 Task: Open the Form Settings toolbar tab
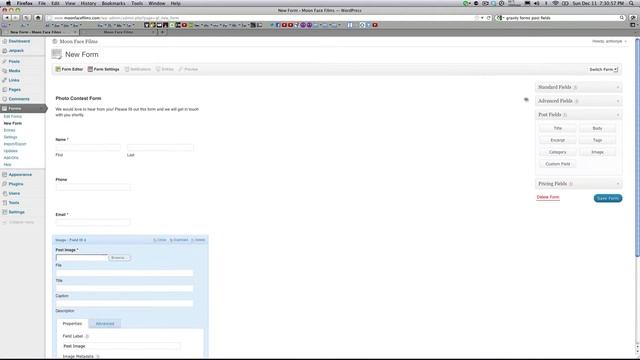103,69
